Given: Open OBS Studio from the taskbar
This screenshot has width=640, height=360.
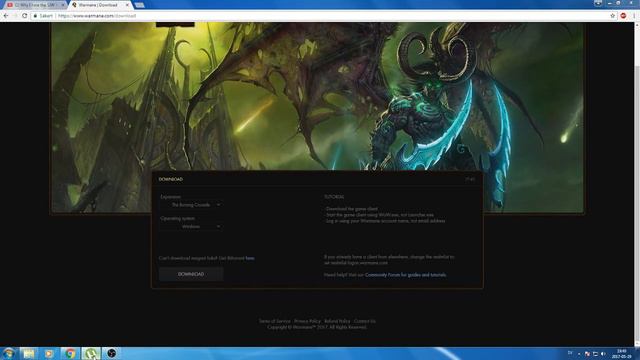Looking at the screenshot, I should (111, 353).
